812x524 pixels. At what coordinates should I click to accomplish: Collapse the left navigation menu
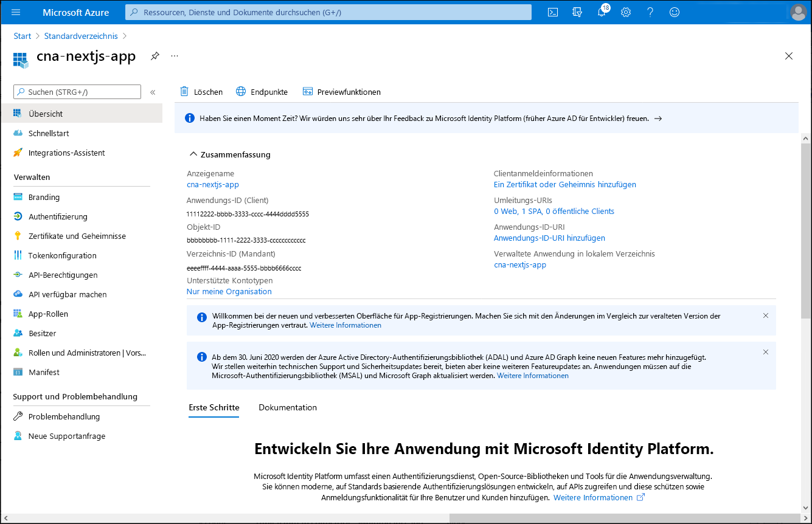(x=153, y=92)
